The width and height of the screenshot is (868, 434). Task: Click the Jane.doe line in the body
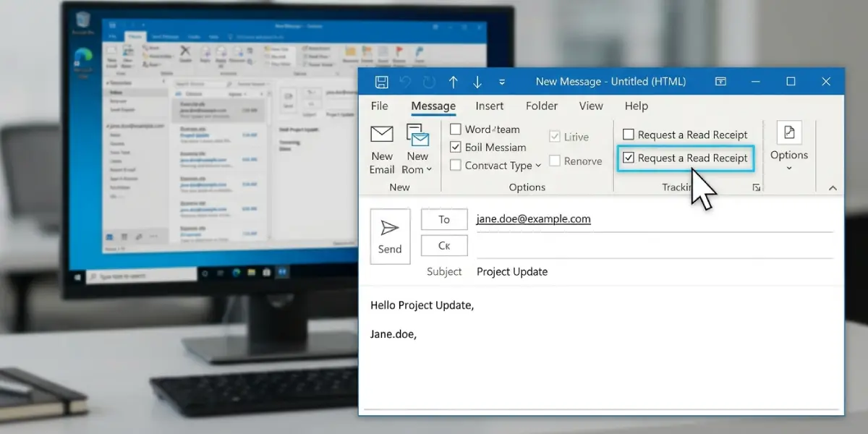(393, 334)
